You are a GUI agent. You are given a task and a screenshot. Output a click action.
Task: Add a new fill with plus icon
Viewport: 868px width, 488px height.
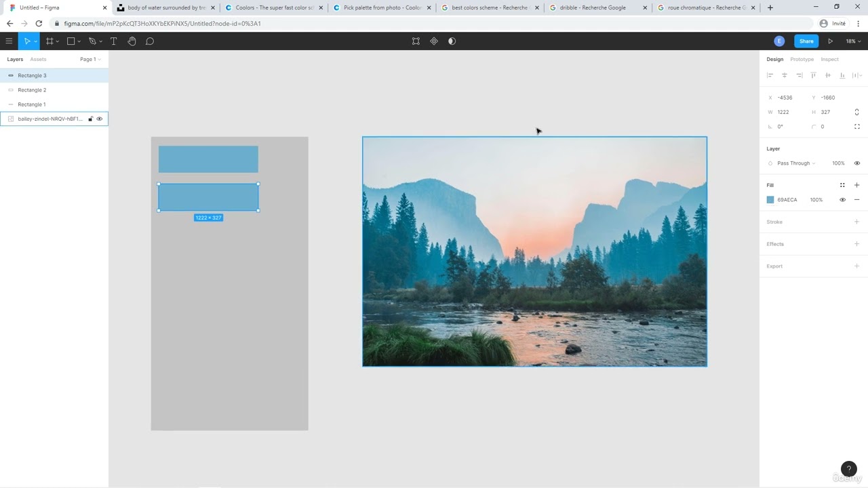tap(856, 185)
